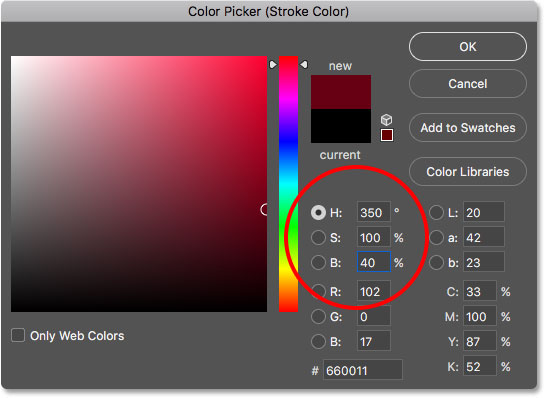Click the blue value field showing 17
Viewport: 545px width, 398px height.
point(374,341)
